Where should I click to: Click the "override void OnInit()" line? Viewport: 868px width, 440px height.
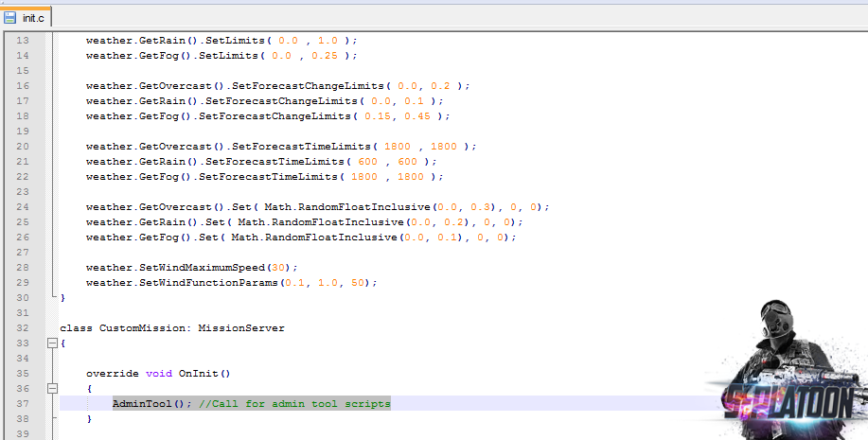(158, 374)
